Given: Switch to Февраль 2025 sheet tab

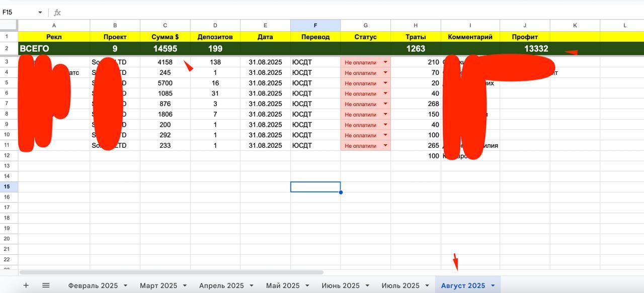Looking at the screenshot, I should tap(93, 285).
